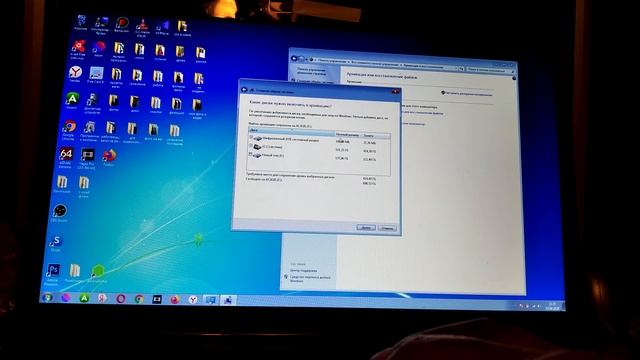Open the Vegas Pro desktop shortcut
The width and height of the screenshot is (640, 360).
coord(87,158)
